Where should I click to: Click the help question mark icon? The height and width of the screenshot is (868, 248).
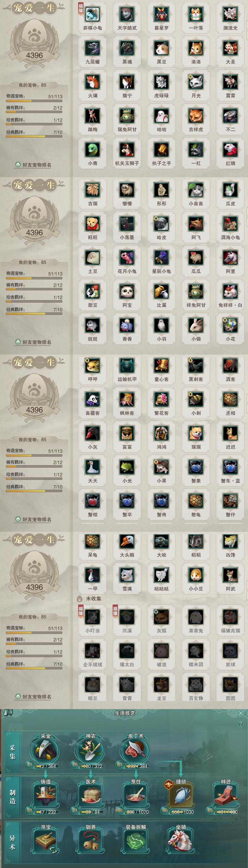[240, 724]
